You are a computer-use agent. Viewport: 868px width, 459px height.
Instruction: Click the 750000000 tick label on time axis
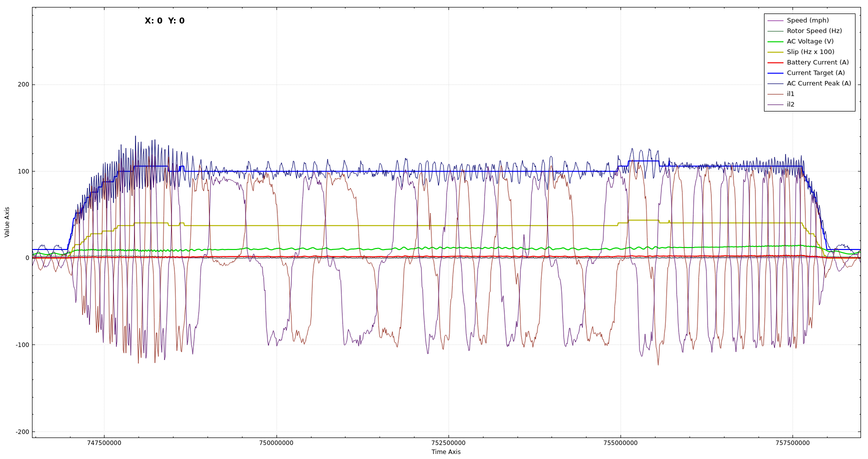point(276,443)
